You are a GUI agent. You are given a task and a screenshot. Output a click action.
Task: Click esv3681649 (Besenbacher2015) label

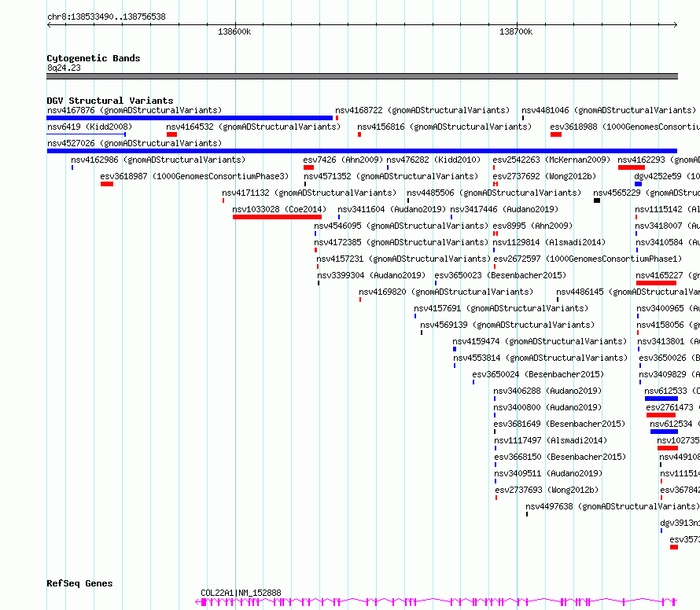[x=559, y=424]
